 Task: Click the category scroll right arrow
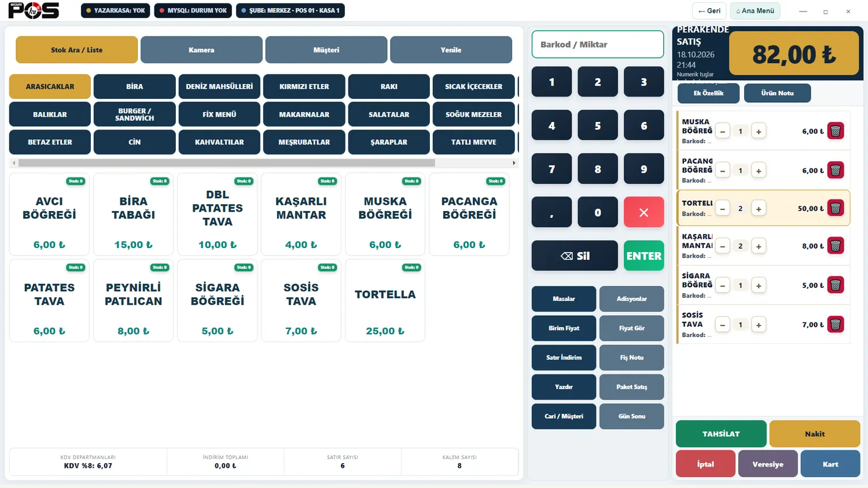[x=514, y=163]
